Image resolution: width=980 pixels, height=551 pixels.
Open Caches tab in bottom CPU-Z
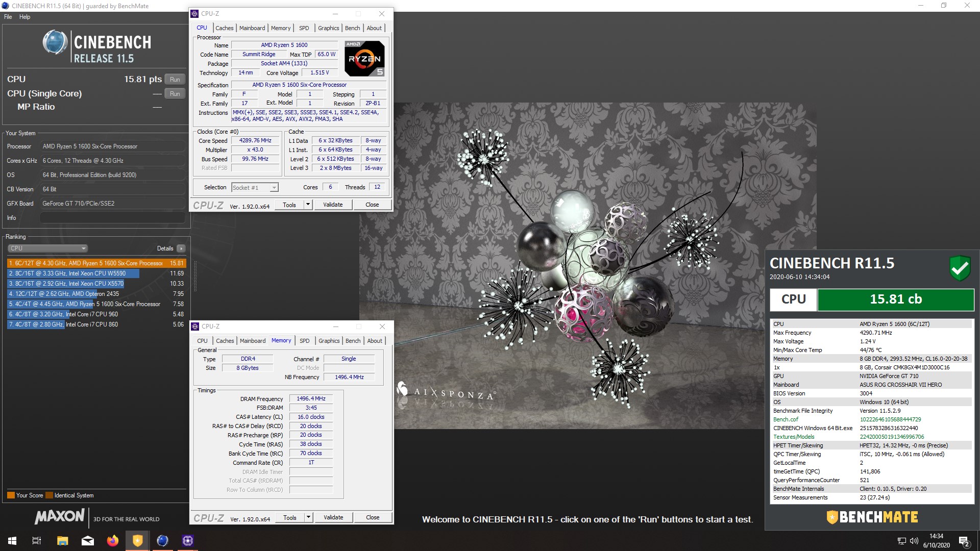coord(225,341)
